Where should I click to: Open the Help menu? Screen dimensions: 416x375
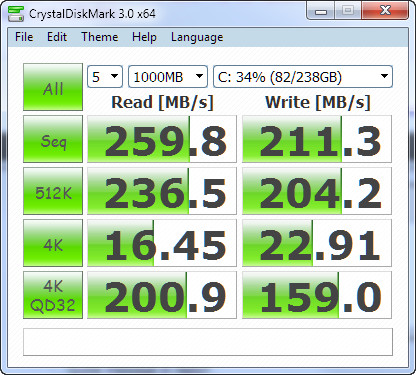[x=144, y=37]
